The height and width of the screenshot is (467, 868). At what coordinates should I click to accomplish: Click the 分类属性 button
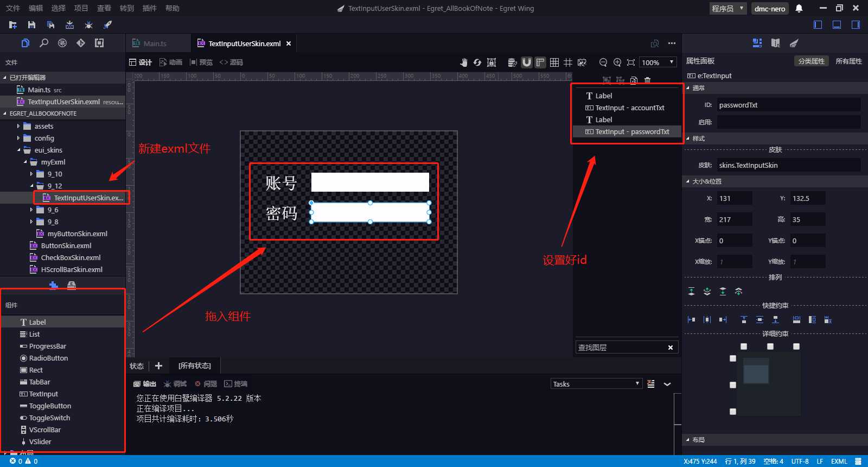coord(812,61)
